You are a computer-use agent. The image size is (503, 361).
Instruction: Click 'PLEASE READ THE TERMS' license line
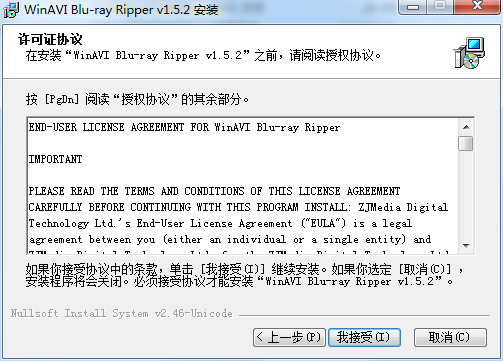[214, 191]
